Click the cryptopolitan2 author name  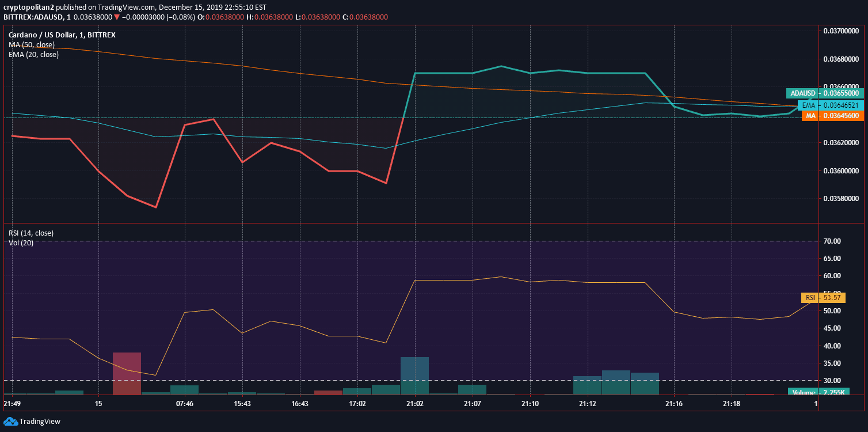(x=28, y=7)
